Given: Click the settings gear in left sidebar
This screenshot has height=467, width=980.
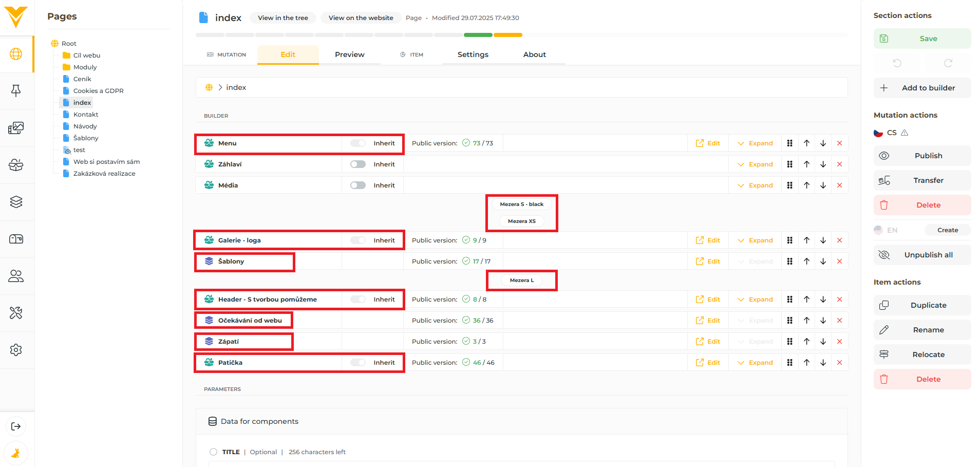Looking at the screenshot, I should pyautogui.click(x=16, y=350).
